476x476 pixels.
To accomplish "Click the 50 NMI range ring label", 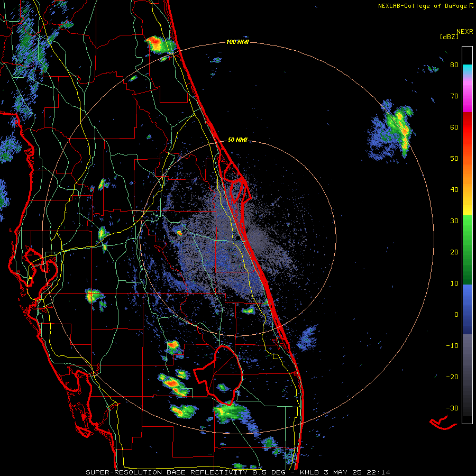I will coord(237,140).
